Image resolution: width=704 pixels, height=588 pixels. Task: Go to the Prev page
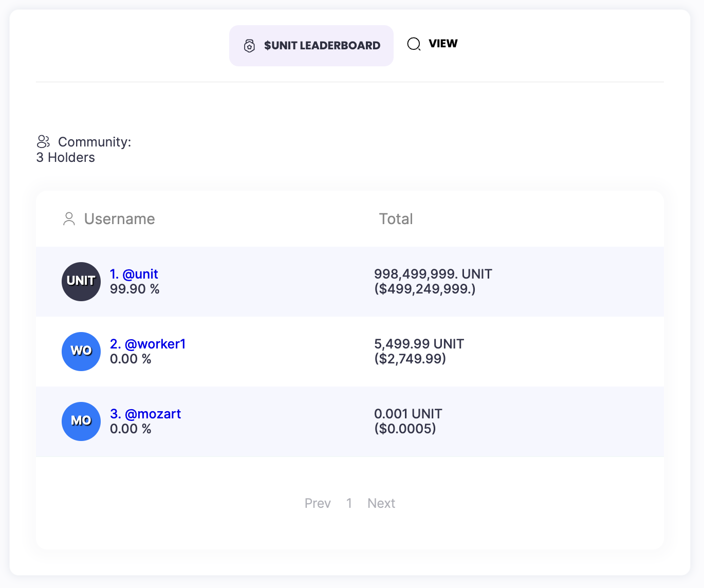coord(318,503)
